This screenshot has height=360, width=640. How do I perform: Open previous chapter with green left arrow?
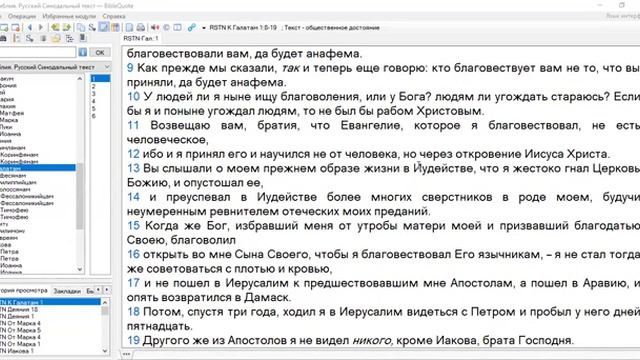click(x=55, y=28)
